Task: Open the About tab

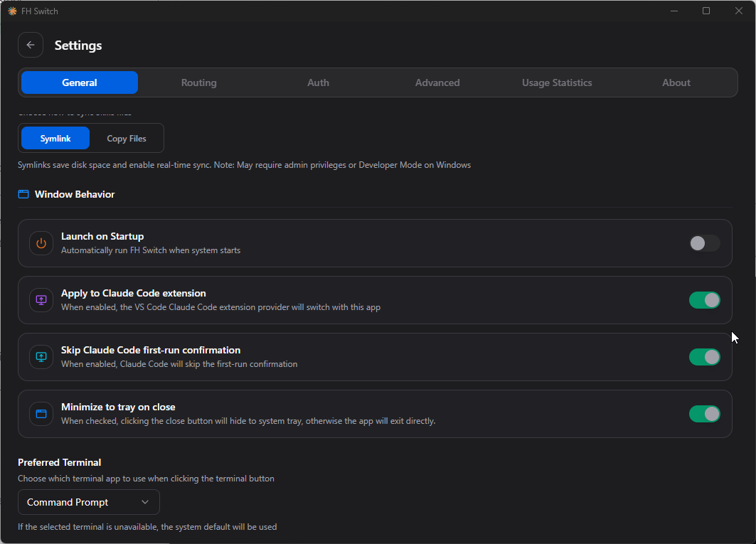Action: (676, 82)
